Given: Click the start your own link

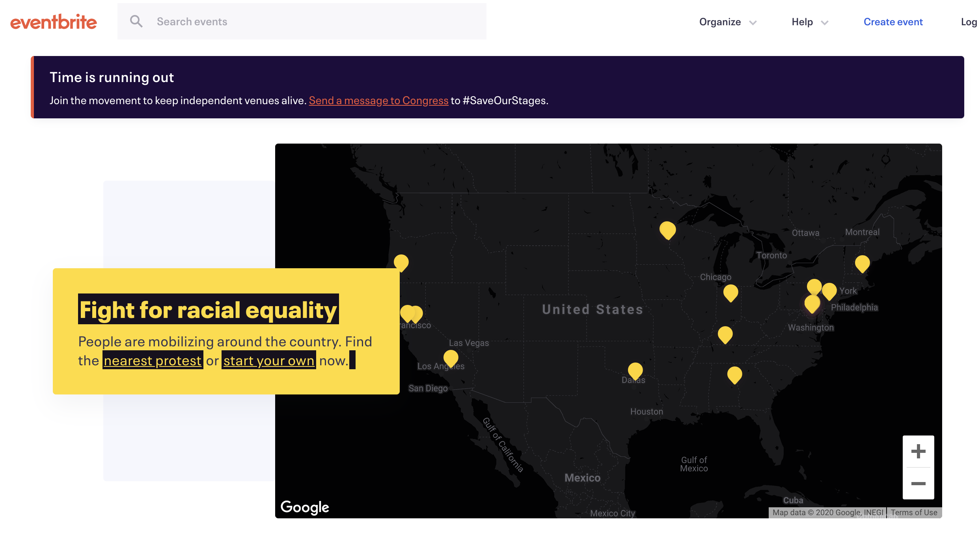Looking at the screenshot, I should point(269,361).
